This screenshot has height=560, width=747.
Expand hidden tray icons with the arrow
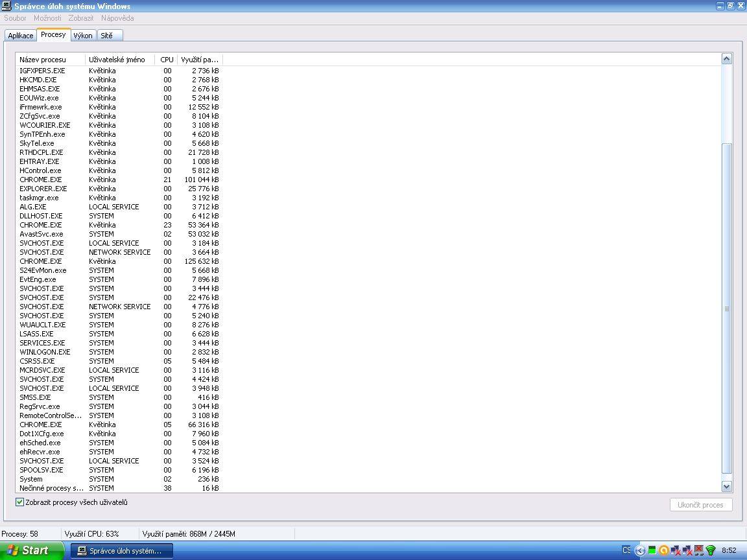(x=640, y=551)
